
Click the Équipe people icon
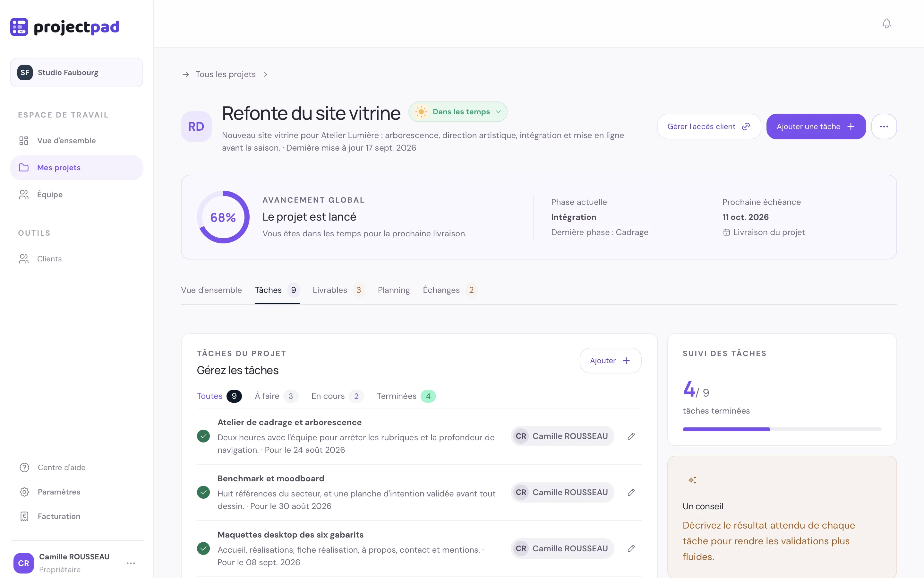point(24,195)
